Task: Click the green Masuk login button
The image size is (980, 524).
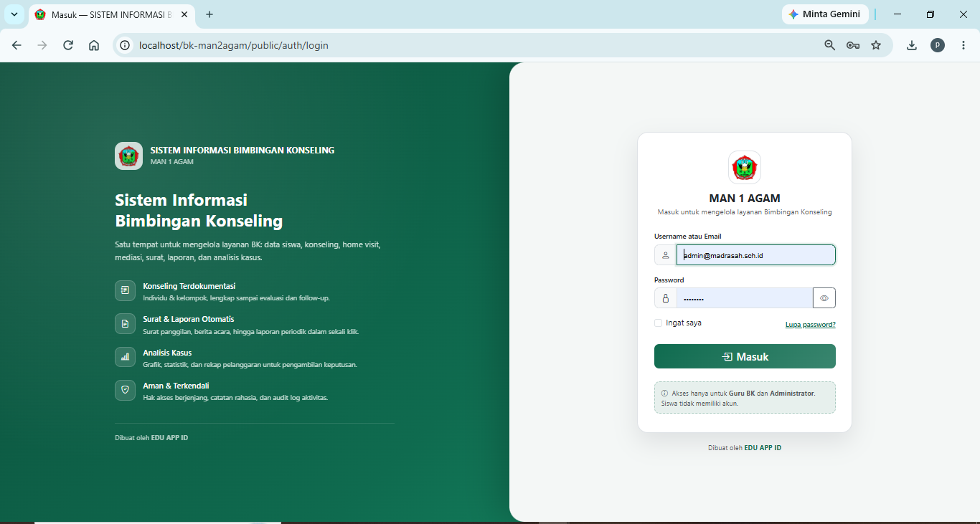Action: click(x=745, y=356)
